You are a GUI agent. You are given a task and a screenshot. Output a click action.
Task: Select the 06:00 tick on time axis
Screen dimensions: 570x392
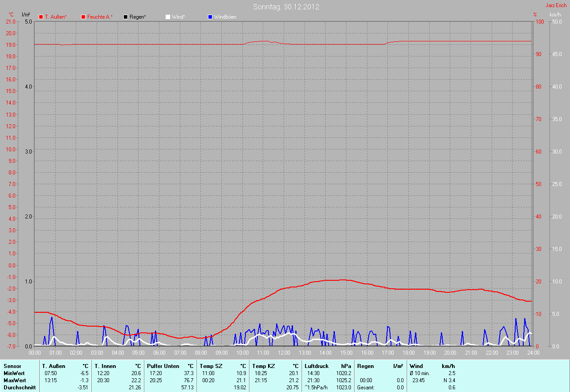pyautogui.click(x=159, y=353)
